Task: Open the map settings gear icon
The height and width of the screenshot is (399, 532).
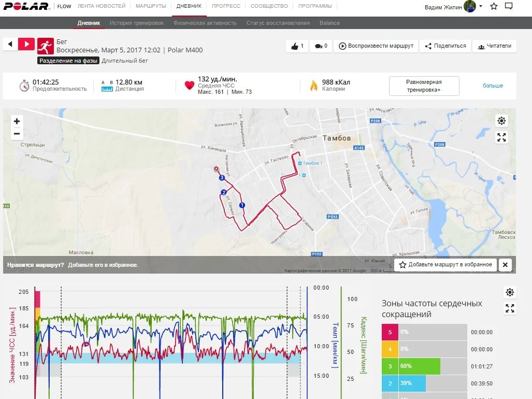Action: (501, 121)
